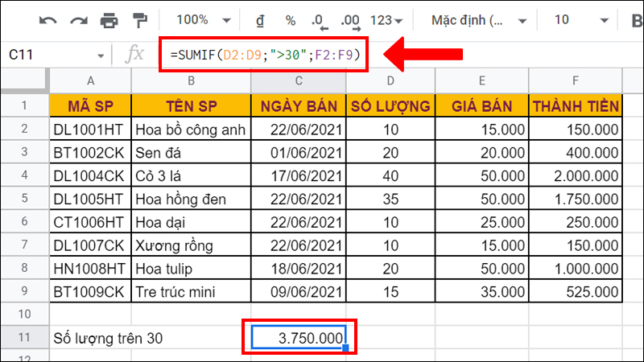This screenshot has height=362, width=644.
Task: Select date cell 17/06/2021
Action: point(299,175)
